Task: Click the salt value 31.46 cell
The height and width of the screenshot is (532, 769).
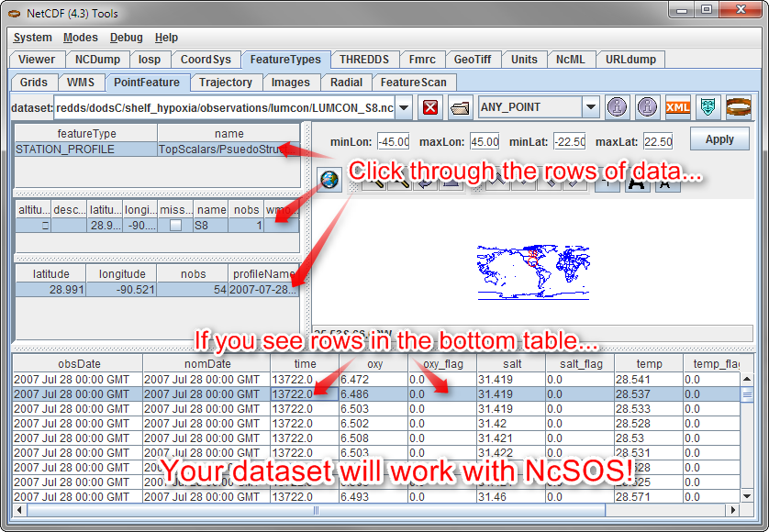Action: tap(511, 496)
